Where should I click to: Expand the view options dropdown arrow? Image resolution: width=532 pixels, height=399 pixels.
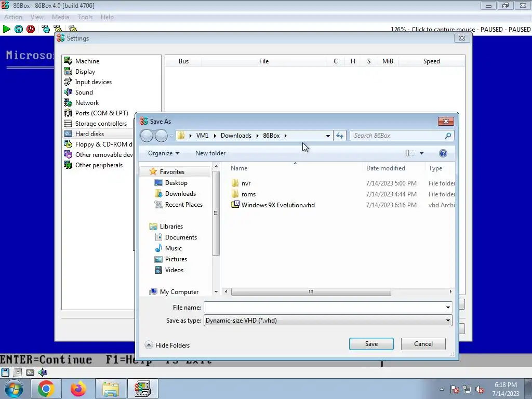[421, 153]
